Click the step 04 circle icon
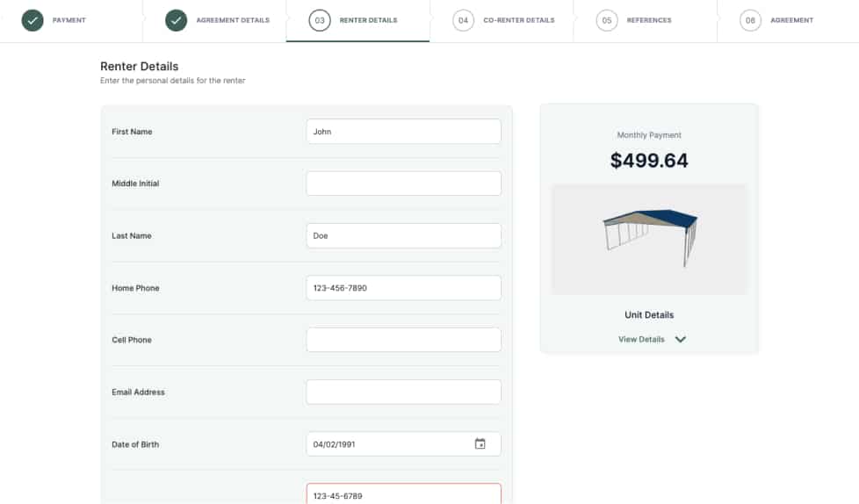This screenshot has height=504, width=859. [x=463, y=20]
